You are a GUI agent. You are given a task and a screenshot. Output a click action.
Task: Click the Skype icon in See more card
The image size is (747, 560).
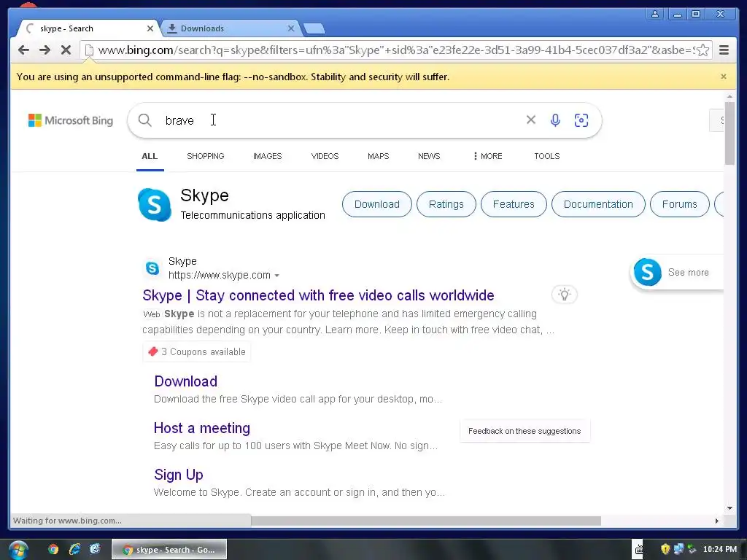648,272
